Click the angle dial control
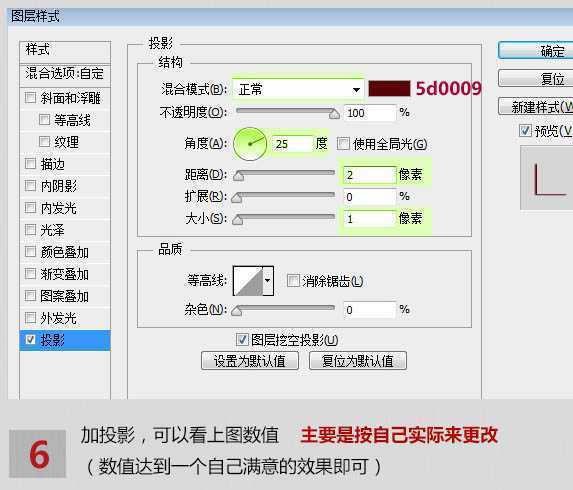The height and width of the screenshot is (490, 573). (250, 144)
